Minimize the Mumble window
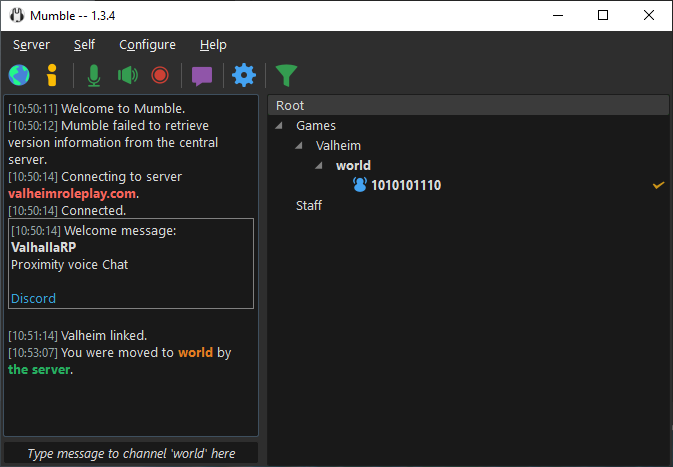Screen dimensions: 673x467 558,15
